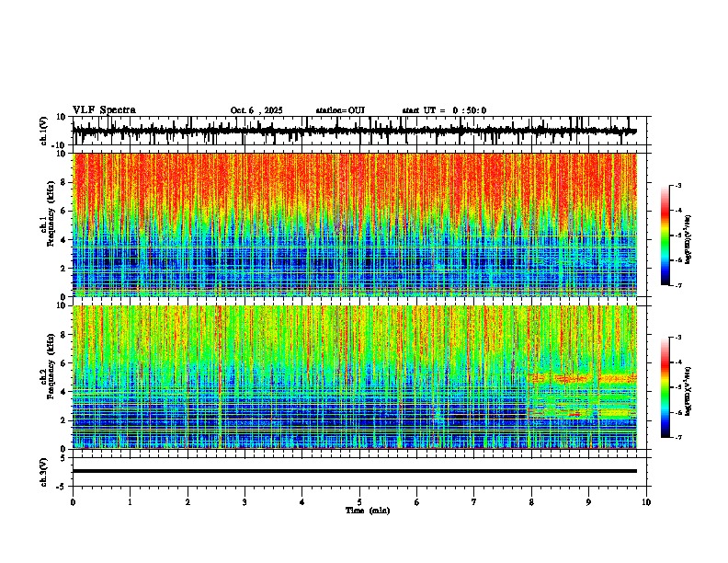Click the ch.2 color bar log(PSD) label
The width and height of the screenshot is (728, 563).
point(688,391)
